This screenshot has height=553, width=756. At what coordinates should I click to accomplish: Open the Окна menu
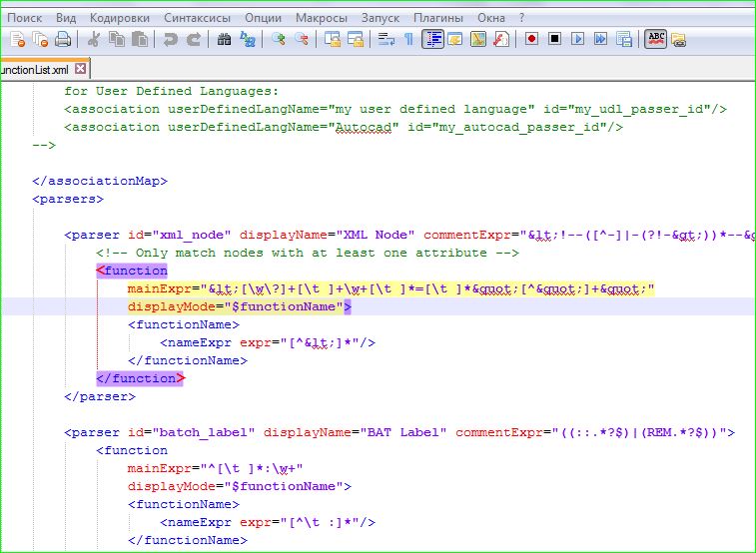491,18
